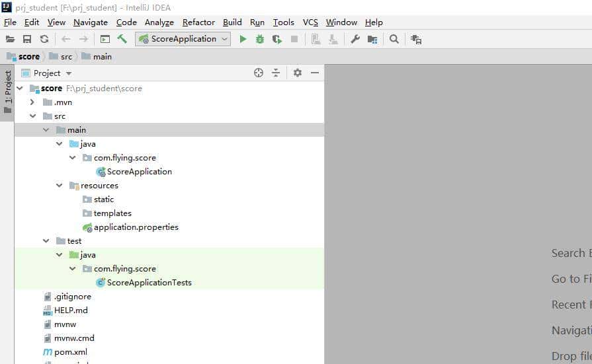Select HELP.md file
This screenshot has height=364, width=592.
tap(65, 310)
